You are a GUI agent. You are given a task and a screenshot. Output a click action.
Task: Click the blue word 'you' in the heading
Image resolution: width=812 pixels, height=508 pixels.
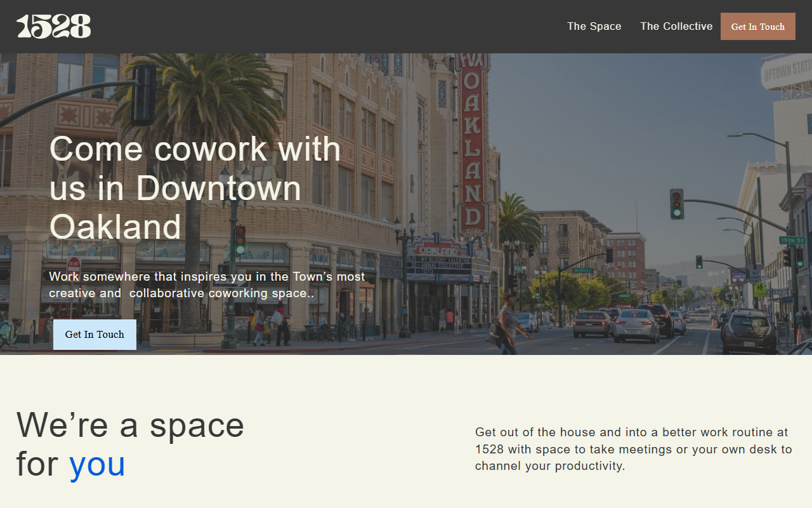point(97,464)
